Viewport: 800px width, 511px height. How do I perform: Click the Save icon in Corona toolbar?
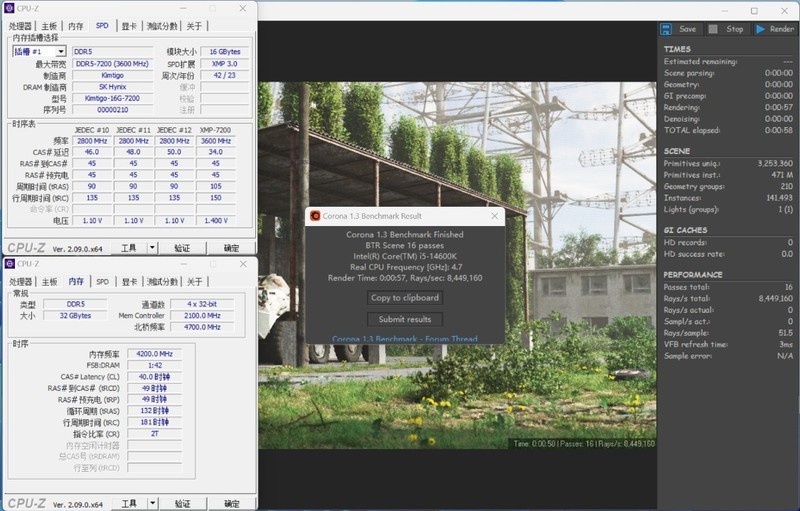click(670, 29)
